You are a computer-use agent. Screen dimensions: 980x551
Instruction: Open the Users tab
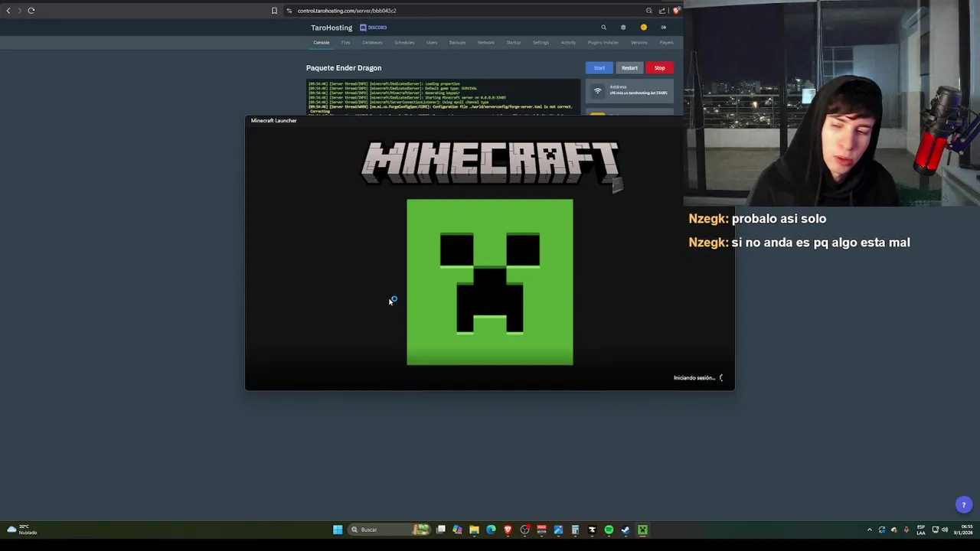pos(432,43)
